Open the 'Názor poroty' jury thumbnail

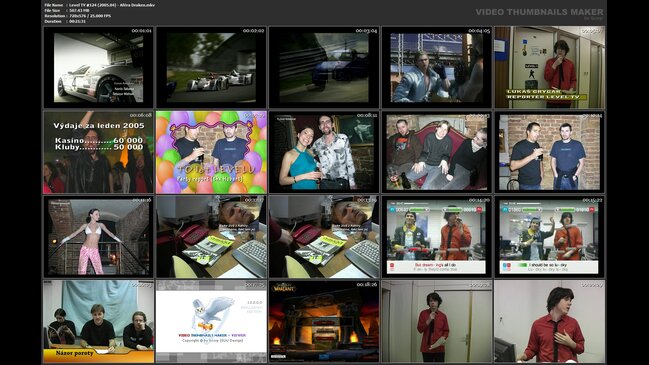(x=99, y=322)
